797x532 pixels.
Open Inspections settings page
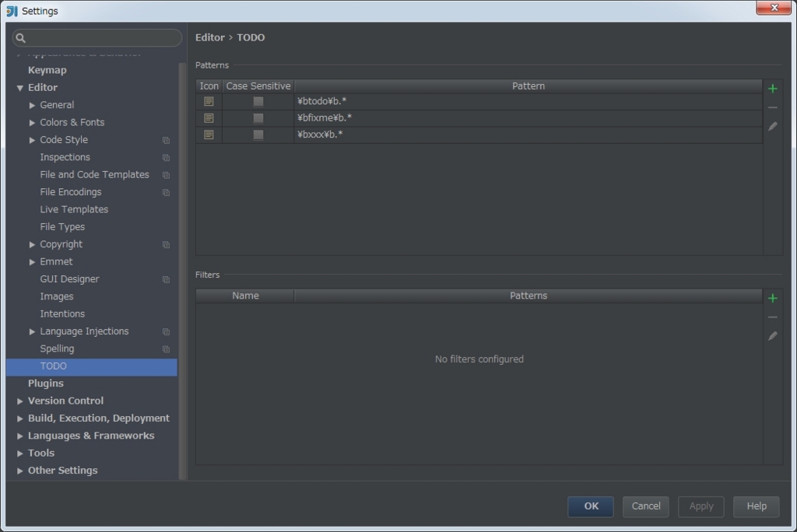[x=65, y=157]
